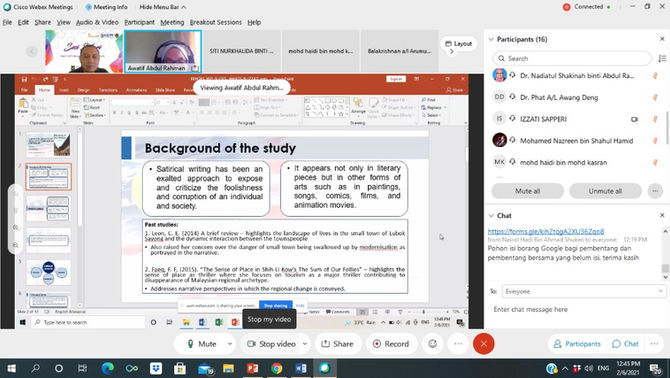
Task: End meeting with red X button
Action: tap(484, 344)
